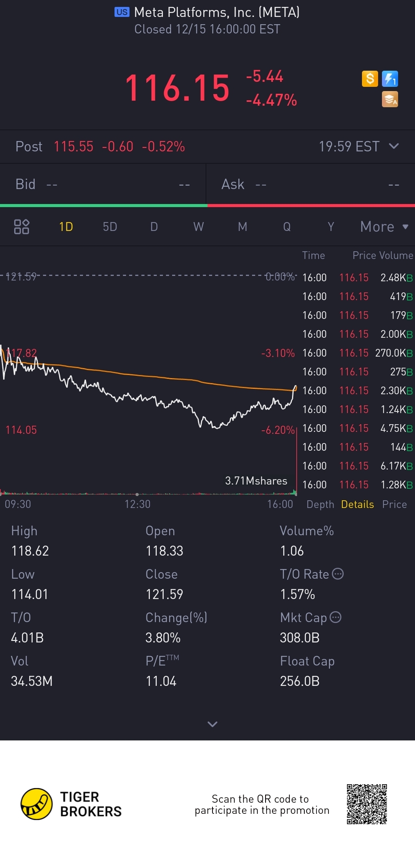The width and height of the screenshot is (415, 868).
Task: Tap the Meta Platforms, Inc. (META) title
Action: point(217,12)
